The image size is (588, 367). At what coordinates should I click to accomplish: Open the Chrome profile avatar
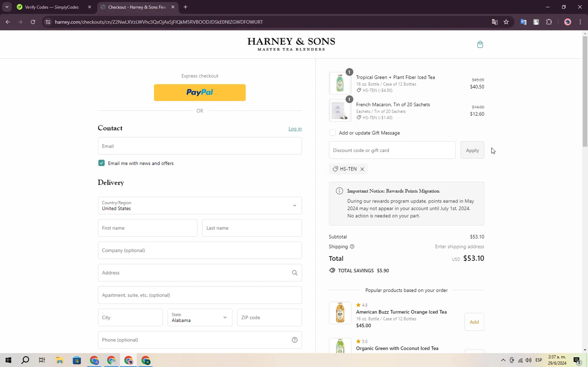click(567, 22)
